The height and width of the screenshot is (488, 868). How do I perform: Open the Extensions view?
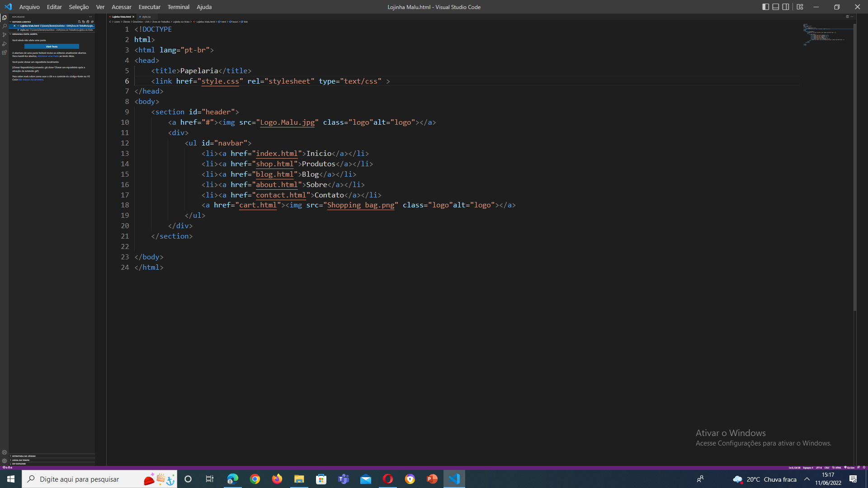pos(4,52)
